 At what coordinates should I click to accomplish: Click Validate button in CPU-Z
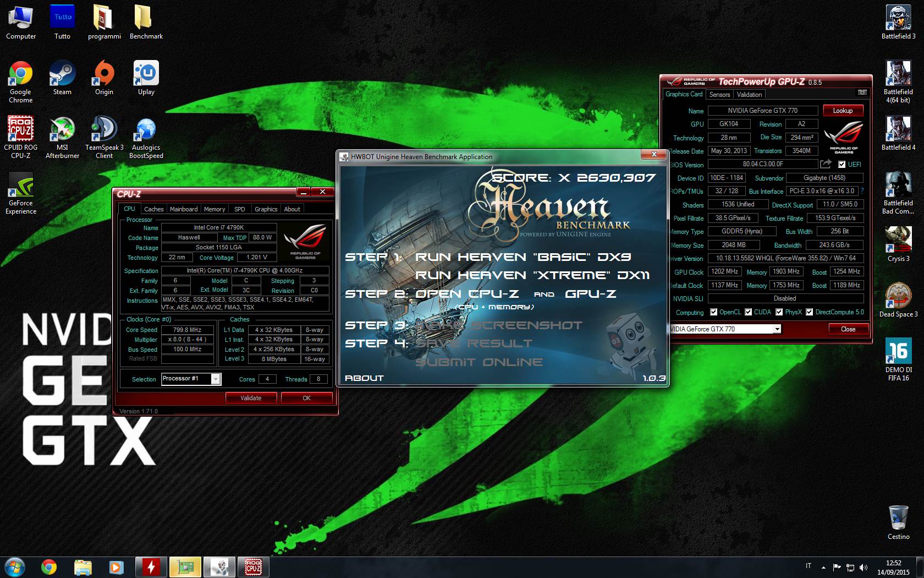251,398
